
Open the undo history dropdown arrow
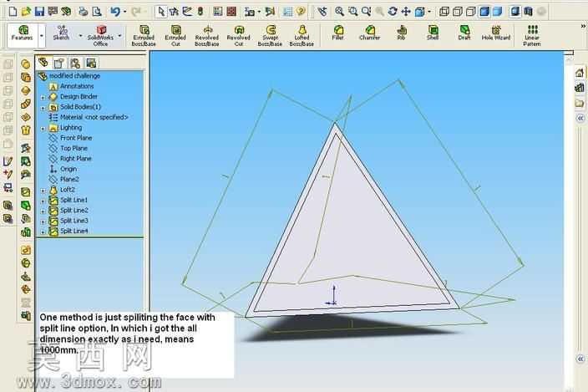click(124, 12)
